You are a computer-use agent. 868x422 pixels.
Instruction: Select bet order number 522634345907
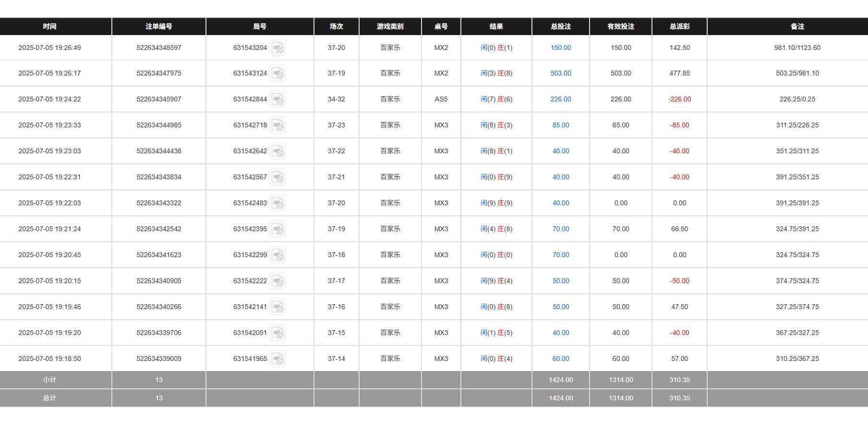[x=159, y=99]
